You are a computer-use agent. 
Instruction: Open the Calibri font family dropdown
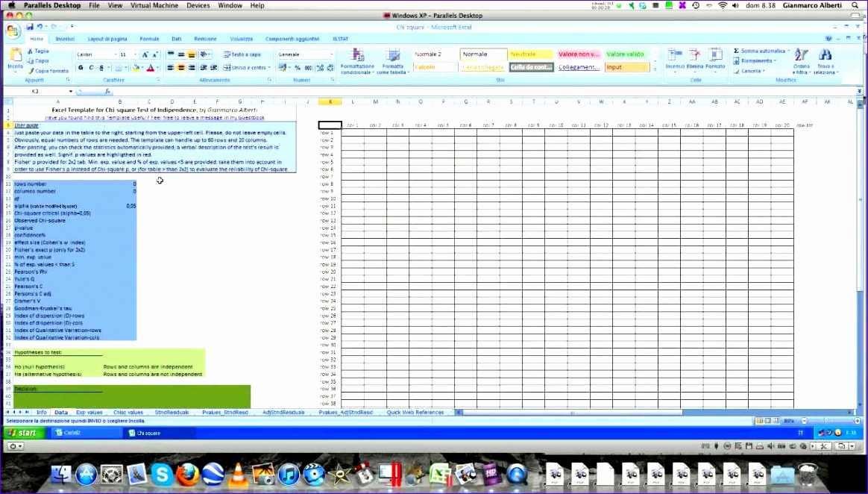point(116,54)
